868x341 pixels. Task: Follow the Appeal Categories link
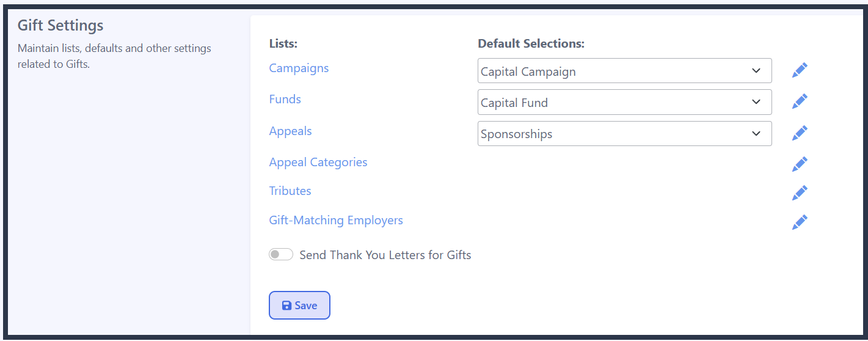click(x=318, y=162)
